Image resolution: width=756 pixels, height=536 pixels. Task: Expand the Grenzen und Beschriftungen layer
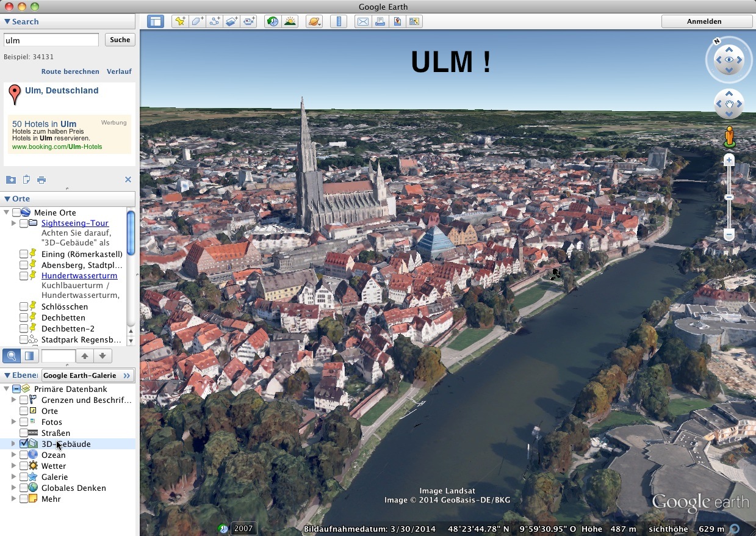(13, 400)
